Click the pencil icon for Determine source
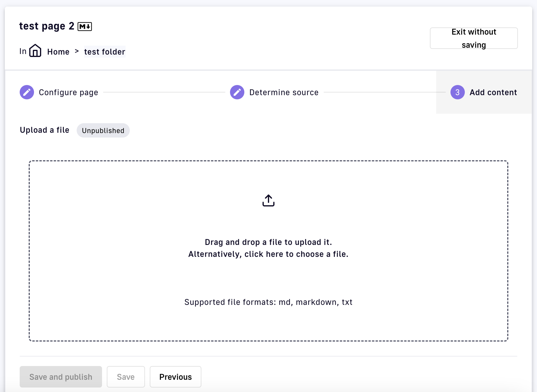The width and height of the screenshot is (537, 392). [x=237, y=92]
